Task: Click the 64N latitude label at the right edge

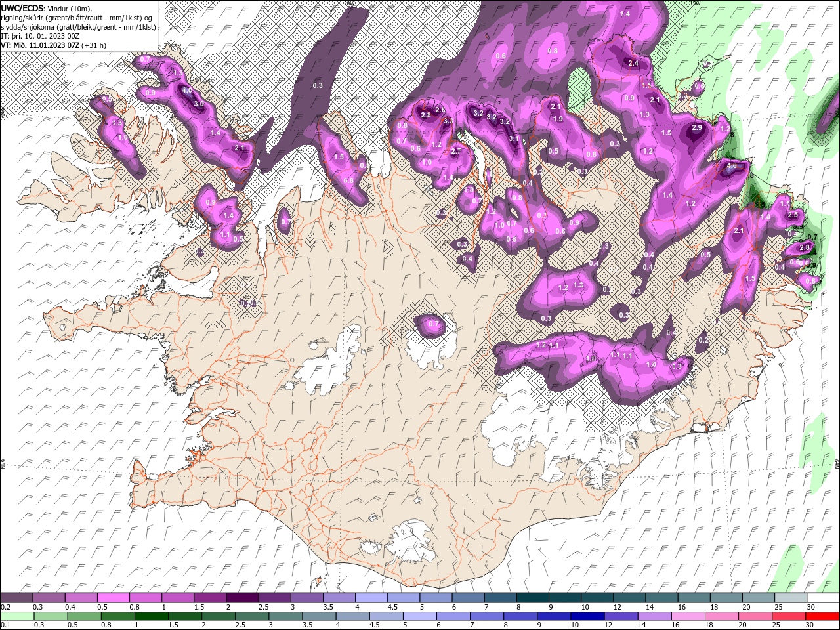Action: pyautogui.click(x=837, y=464)
